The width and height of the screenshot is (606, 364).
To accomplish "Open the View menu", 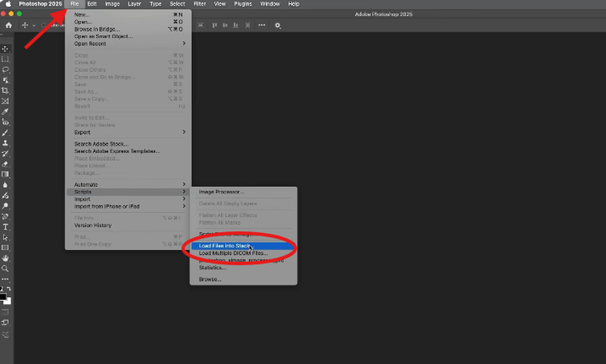I will click(220, 4).
